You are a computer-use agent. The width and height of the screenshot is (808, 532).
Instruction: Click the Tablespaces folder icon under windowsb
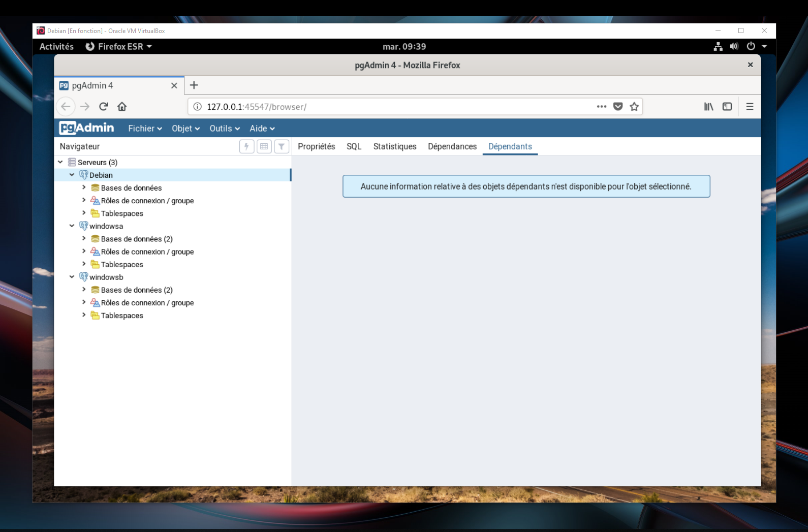click(95, 315)
